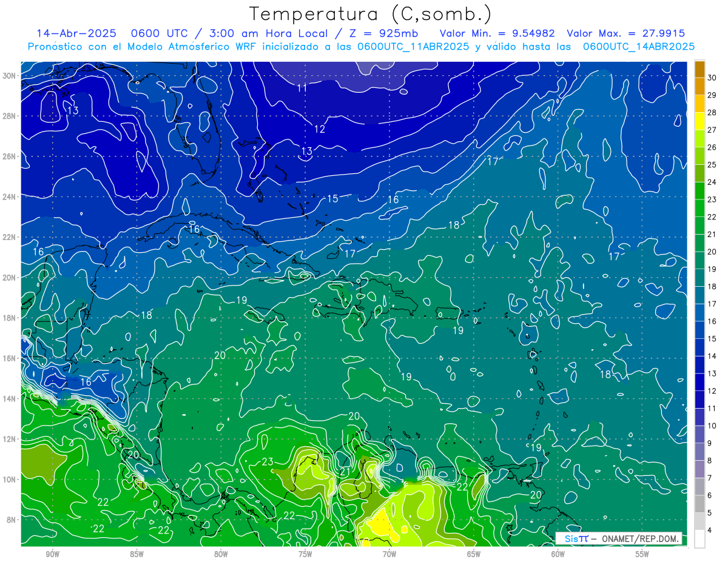Viewport: 728px width, 562px height.
Task: Click the legend label "30"
Action: point(712,77)
